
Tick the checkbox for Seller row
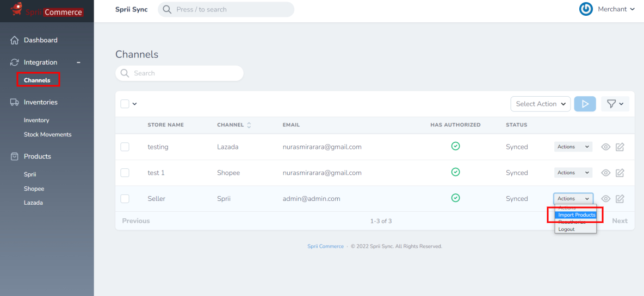click(x=125, y=198)
